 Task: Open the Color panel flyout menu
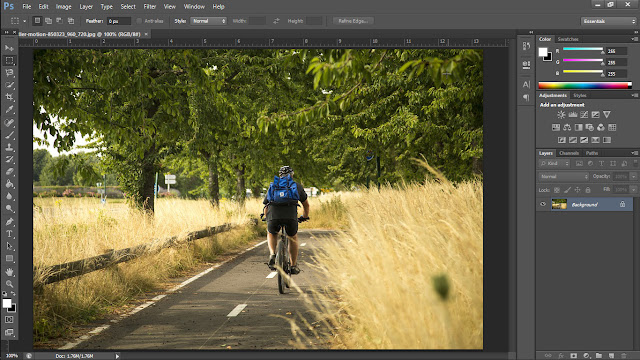coord(634,39)
